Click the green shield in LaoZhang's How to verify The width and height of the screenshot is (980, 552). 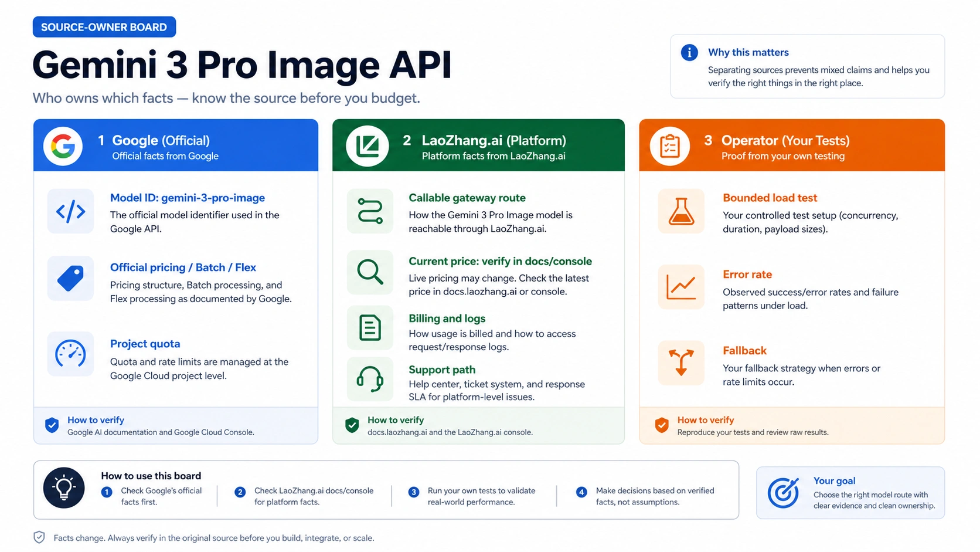click(x=352, y=425)
